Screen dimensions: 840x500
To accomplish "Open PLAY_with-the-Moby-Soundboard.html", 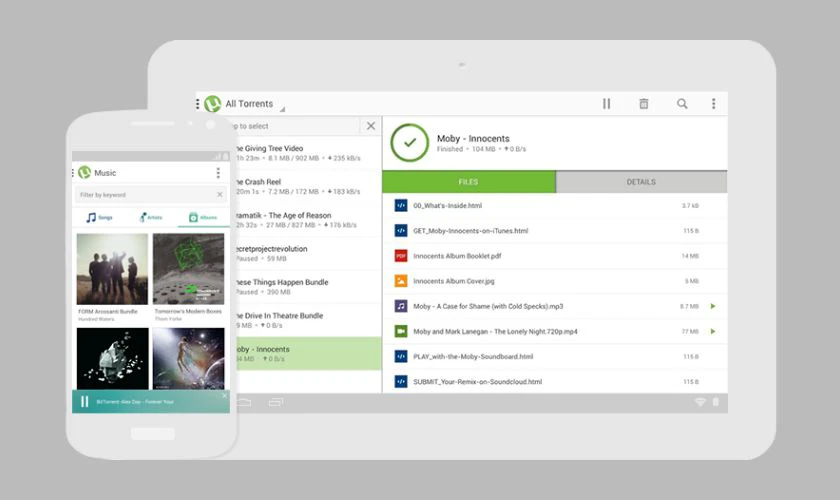I will pyautogui.click(x=473, y=356).
